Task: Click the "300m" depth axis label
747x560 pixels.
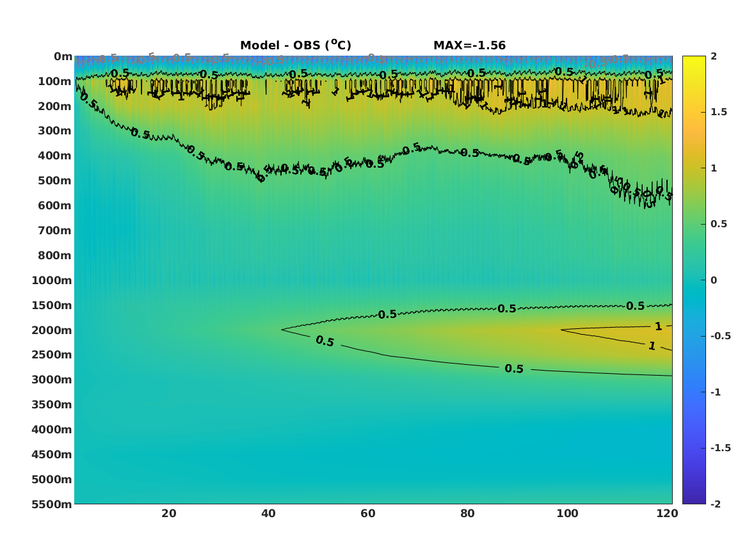Action: 55,131
